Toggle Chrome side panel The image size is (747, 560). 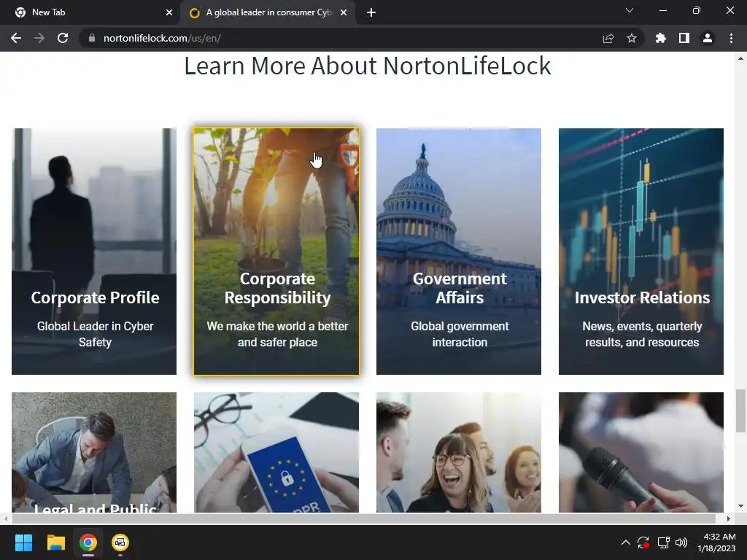click(684, 38)
